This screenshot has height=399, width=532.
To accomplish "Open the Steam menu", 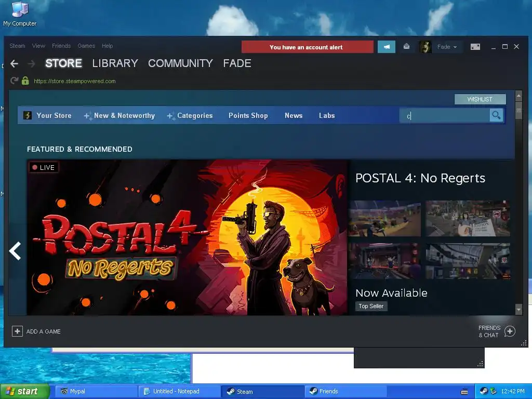I will point(17,46).
